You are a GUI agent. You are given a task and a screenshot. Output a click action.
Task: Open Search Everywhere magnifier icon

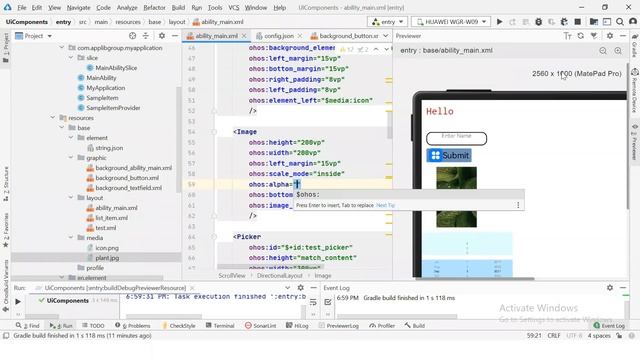coord(620,22)
